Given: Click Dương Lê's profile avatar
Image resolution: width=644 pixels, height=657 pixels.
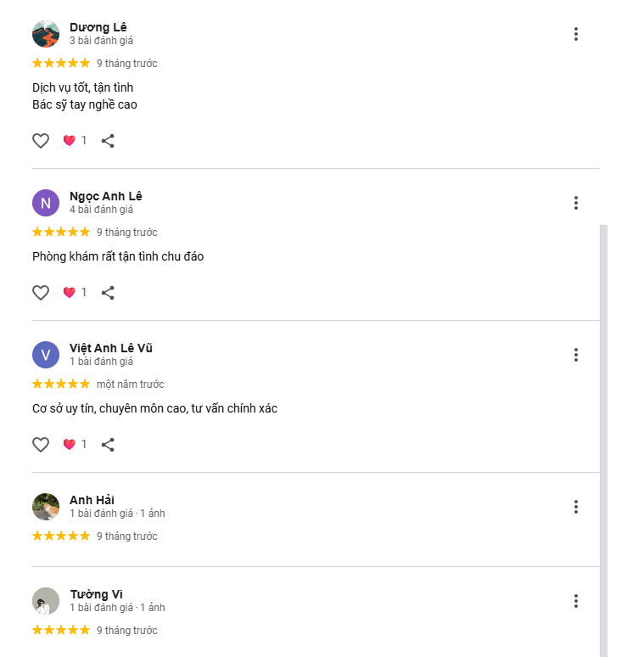Looking at the screenshot, I should 46,34.
